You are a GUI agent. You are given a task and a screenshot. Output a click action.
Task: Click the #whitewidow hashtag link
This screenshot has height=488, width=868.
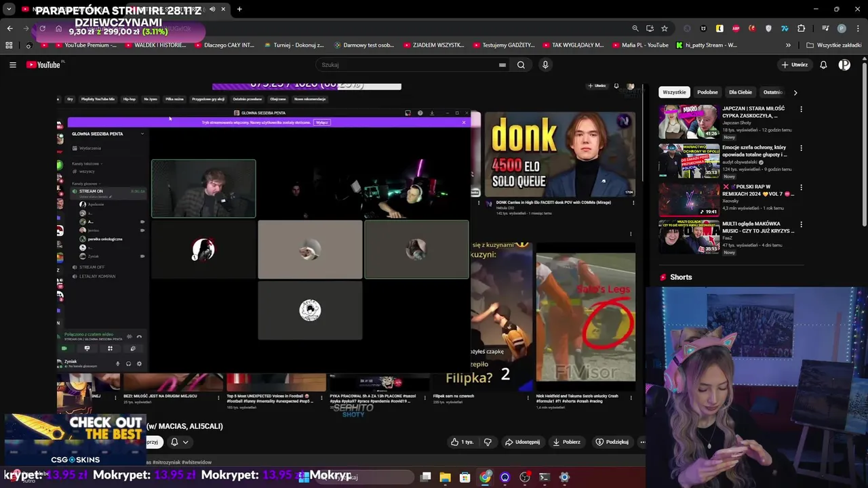coord(198,462)
